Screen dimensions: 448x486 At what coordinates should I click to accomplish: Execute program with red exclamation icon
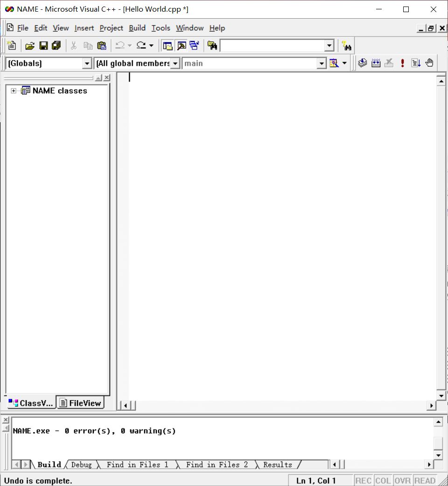402,63
